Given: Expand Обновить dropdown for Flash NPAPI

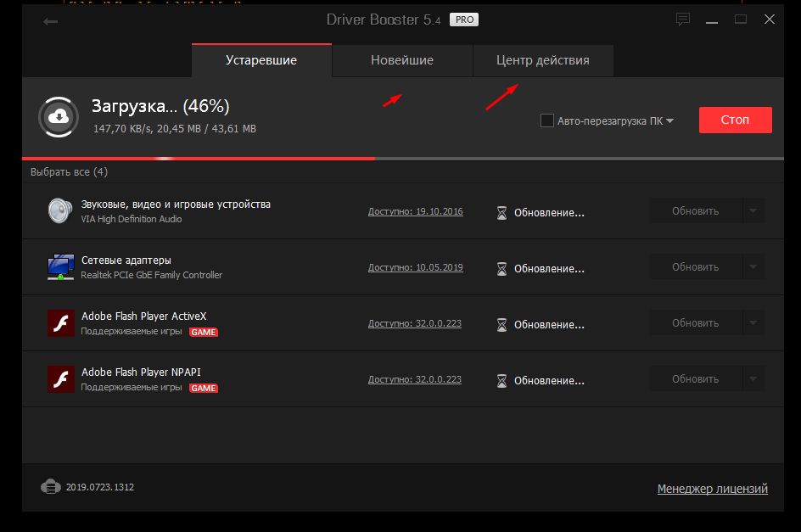Looking at the screenshot, I should click(753, 378).
